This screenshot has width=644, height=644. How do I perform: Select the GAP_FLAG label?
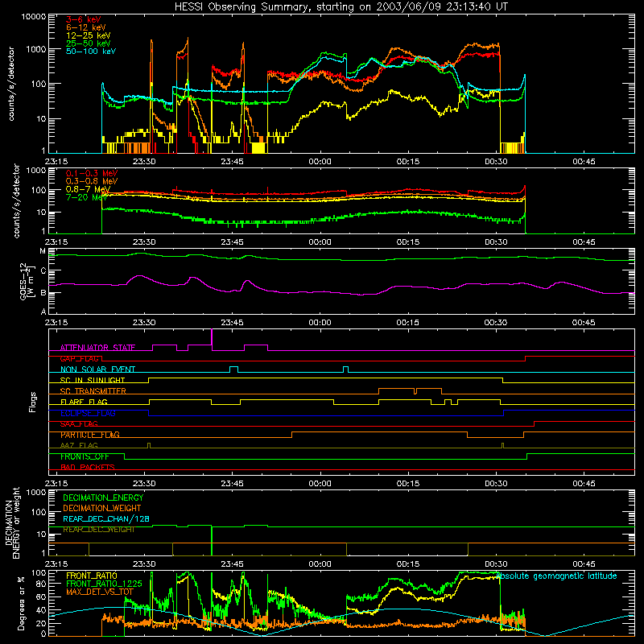point(79,358)
